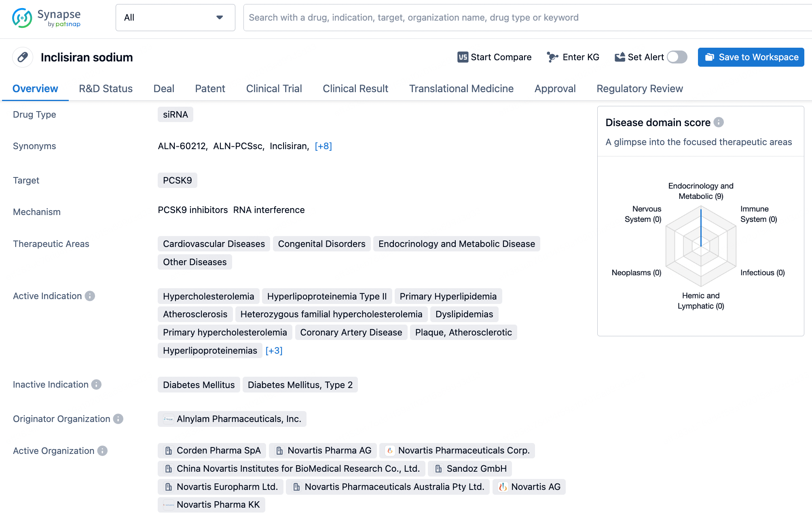Image resolution: width=812 pixels, height=519 pixels.
Task: Switch to the Approval tab
Action: [x=555, y=88]
